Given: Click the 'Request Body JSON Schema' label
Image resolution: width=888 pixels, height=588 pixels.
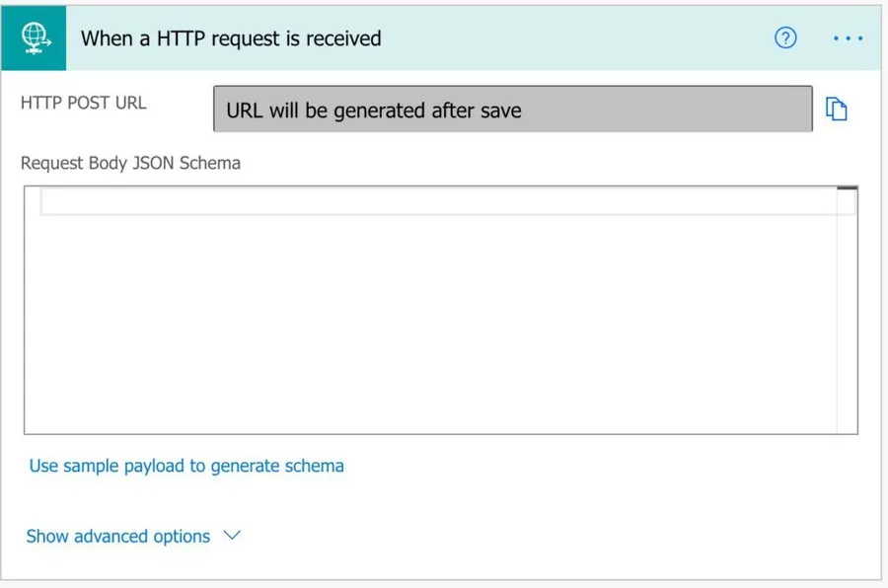Looking at the screenshot, I should pos(130,163).
